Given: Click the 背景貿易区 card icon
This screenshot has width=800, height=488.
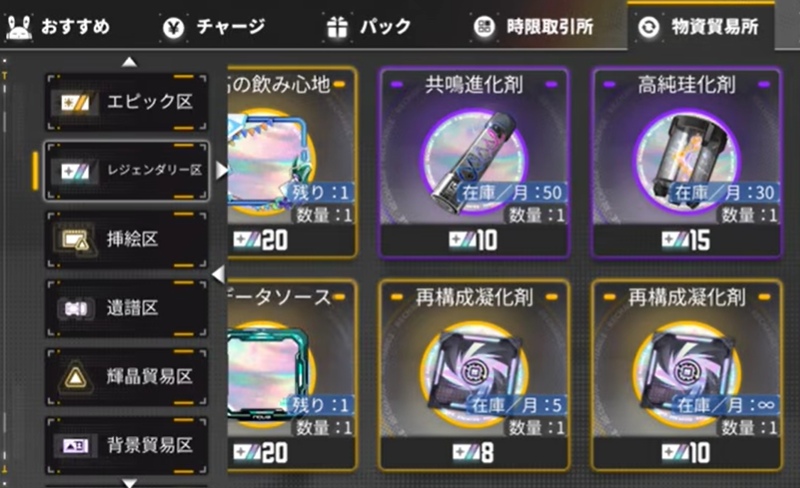Looking at the screenshot, I should 75,447.
